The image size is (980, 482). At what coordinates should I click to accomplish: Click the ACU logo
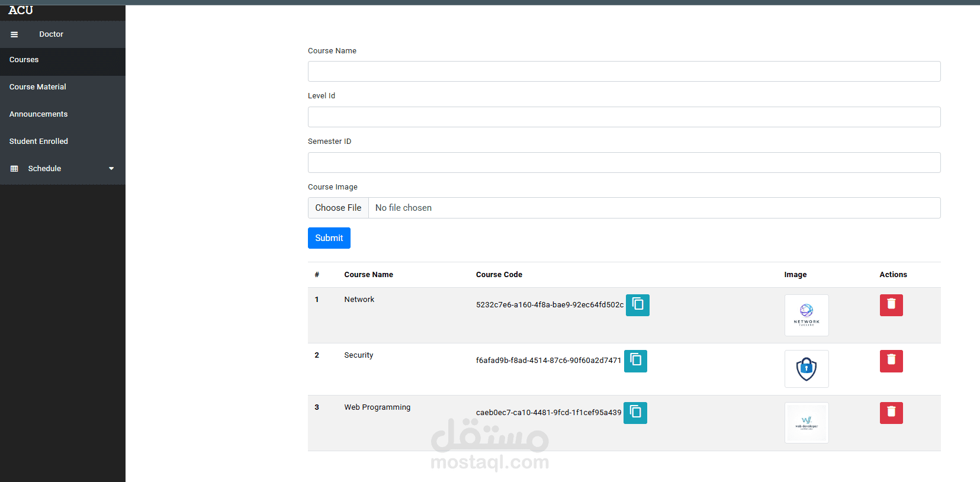(x=21, y=10)
